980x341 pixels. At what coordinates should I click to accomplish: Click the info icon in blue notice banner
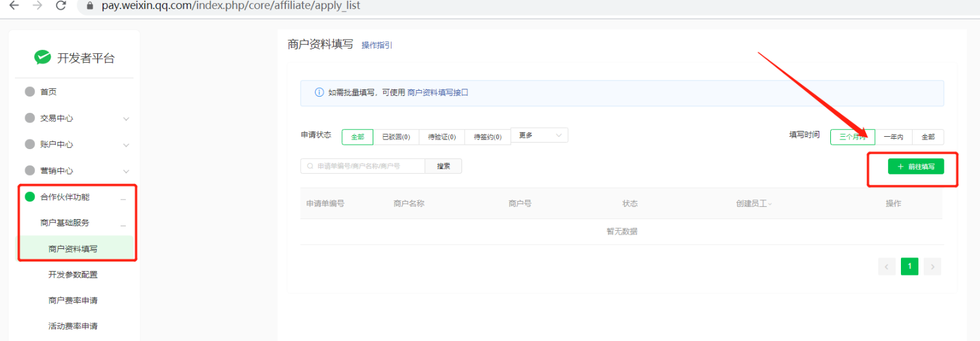(x=319, y=93)
